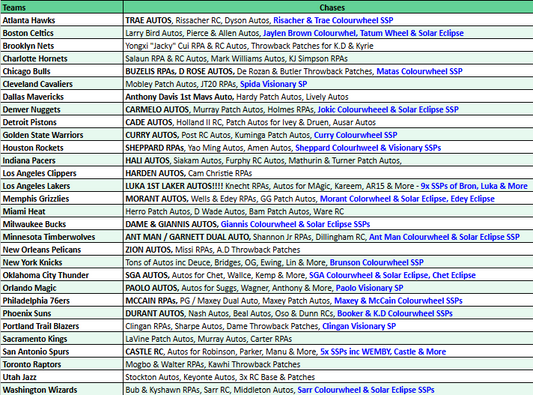Click the Atlanta Hawks team cell
The image size is (533, 395).
(x=62, y=20)
